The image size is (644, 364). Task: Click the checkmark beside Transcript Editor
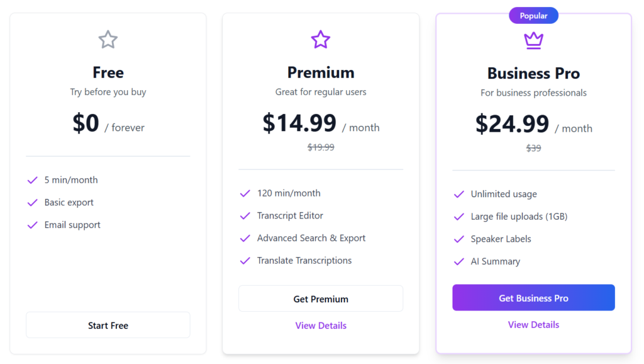pos(245,216)
